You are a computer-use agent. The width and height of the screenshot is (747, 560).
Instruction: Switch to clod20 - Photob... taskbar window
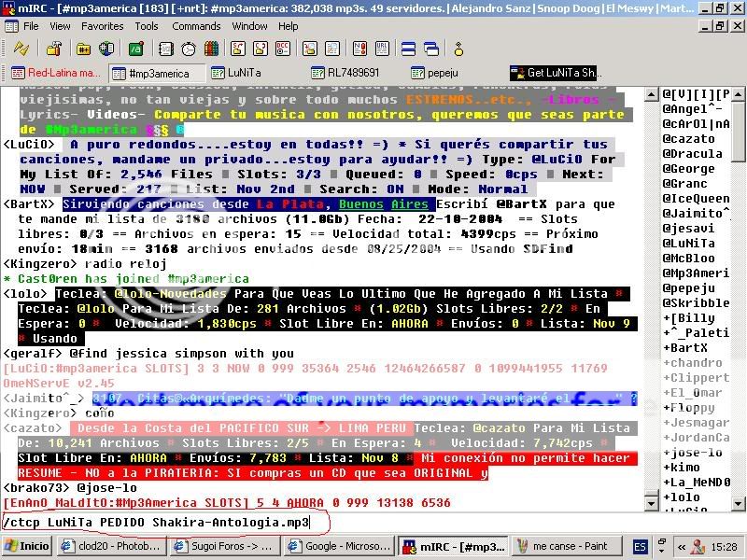coord(110,546)
